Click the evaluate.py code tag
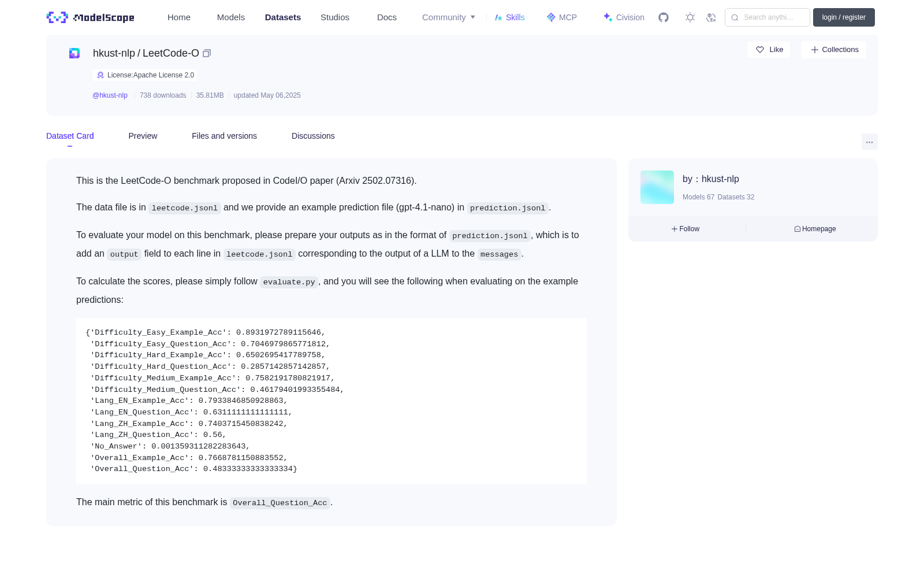The image size is (924, 578). (289, 282)
